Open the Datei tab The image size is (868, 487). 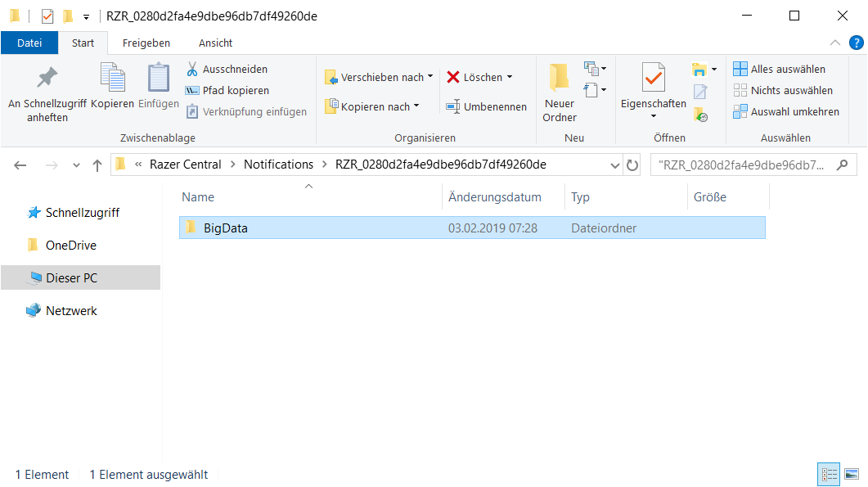click(x=29, y=43)
